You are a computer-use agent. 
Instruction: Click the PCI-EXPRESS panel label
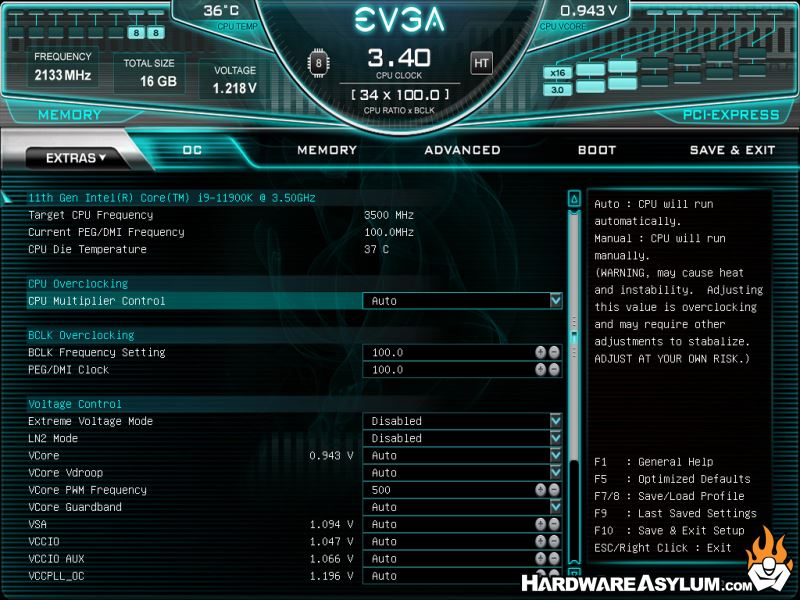point(731,115)
